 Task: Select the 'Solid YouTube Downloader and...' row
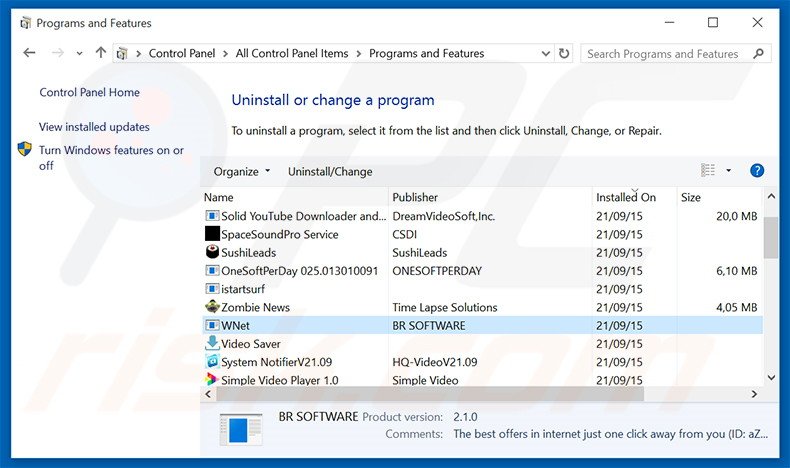click(482, 216)
